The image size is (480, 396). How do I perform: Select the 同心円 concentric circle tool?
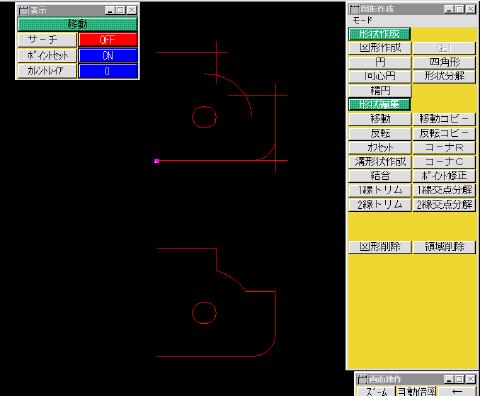tap(380, 76)
